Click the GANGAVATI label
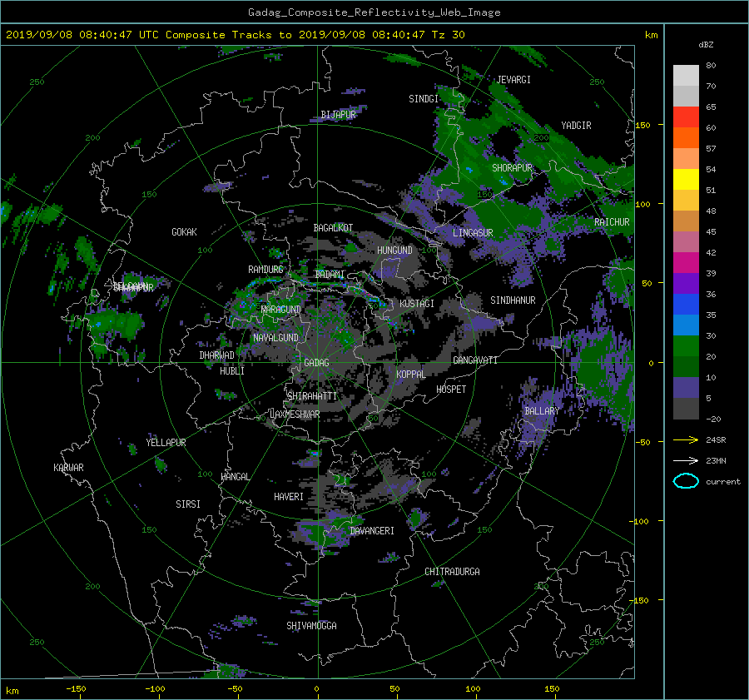This screenshot has height=700, width=749. 475,360
